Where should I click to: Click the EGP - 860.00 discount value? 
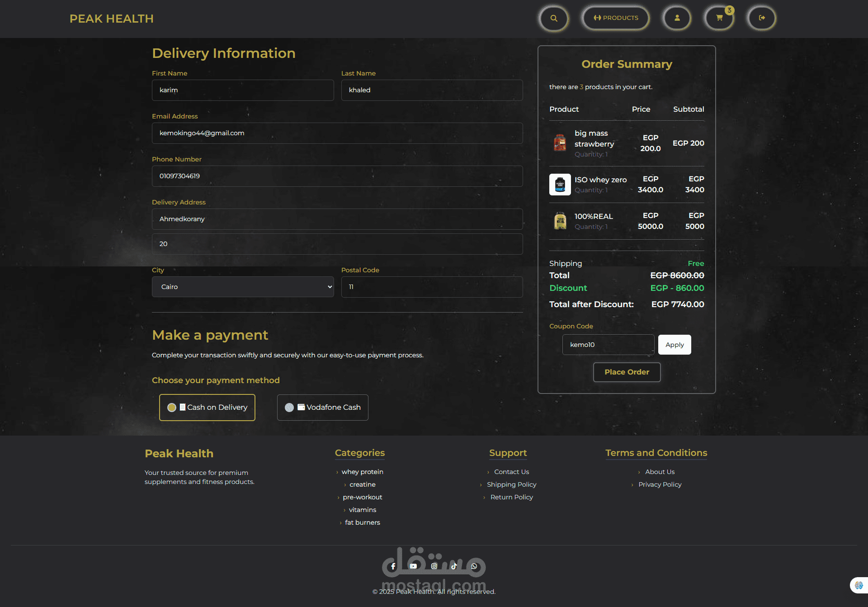point(677,288)
